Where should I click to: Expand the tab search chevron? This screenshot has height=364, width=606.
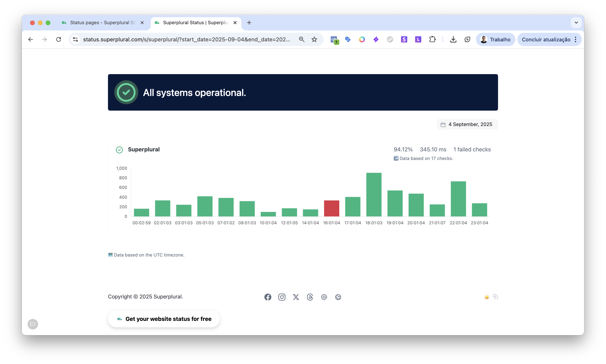(576, 23)
